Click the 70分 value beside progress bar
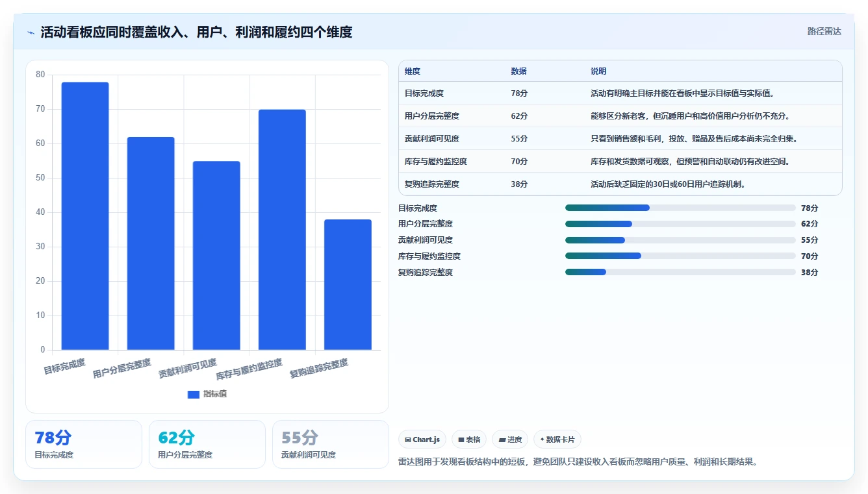 (810, 256)
